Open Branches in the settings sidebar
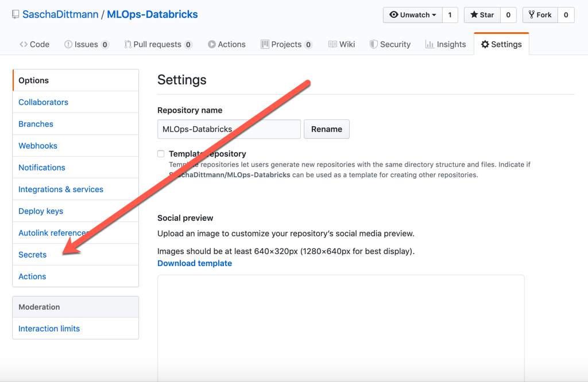This screenshot has width=588, height=382. click(x=75, y=124)
